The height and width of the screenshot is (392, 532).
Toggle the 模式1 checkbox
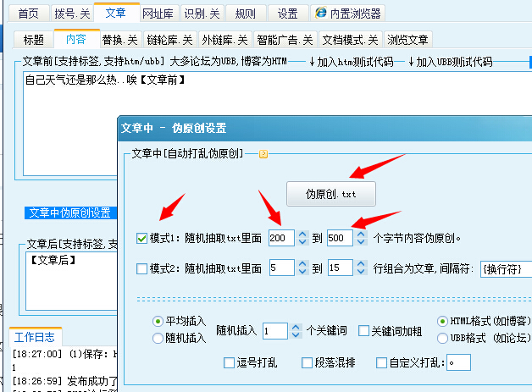[141, 239]
